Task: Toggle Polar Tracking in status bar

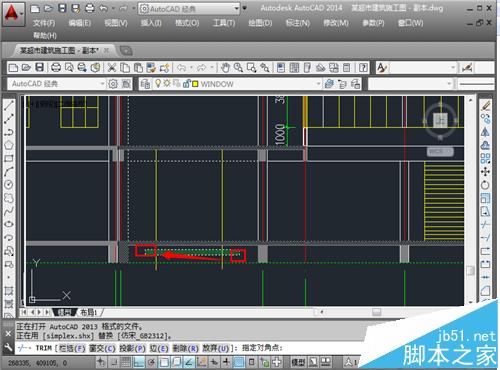Action: click(151, 362)
